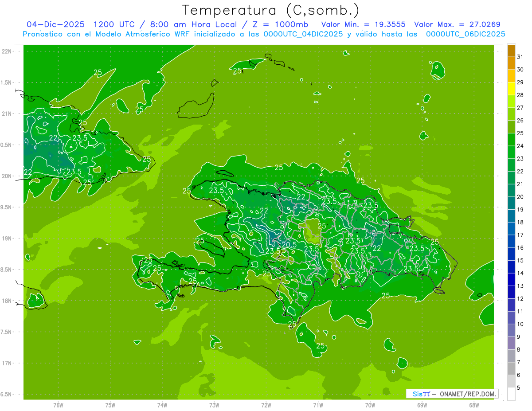
Task: Click the "28" color bar label
Action: [520, 95]
